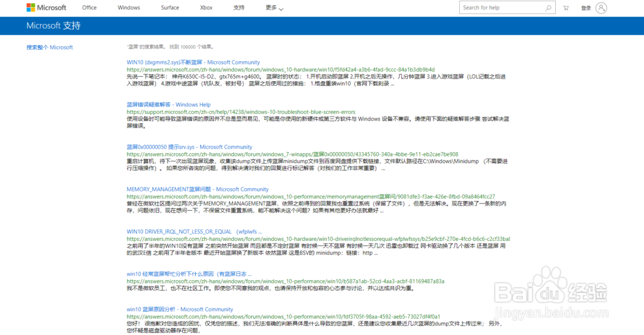This screenshot has width=644, height=335.
Task: Click URL ending in 81169487a83a
Action: (x=285, y=281)
